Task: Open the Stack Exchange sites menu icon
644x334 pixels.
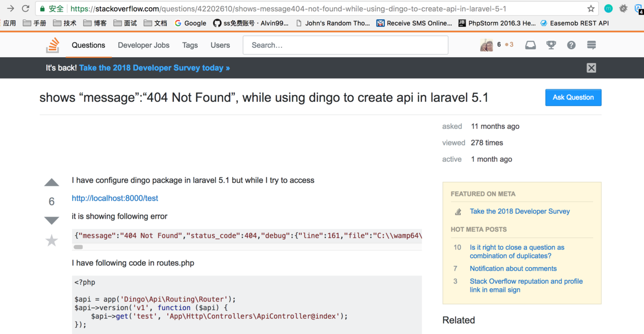Action: point(592,45)
